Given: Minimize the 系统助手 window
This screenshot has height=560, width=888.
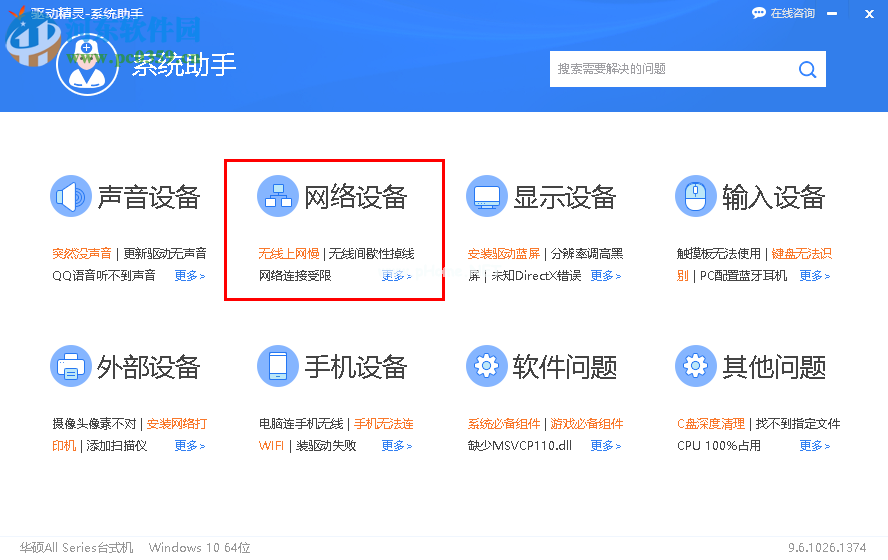Looking at the screenshot, I should [832, 14].
